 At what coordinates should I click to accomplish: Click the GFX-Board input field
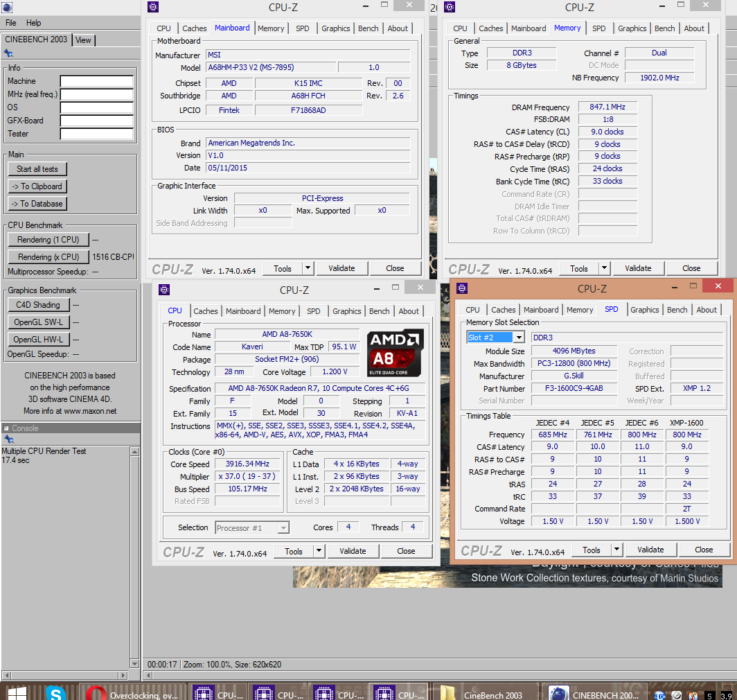point(97,121)
